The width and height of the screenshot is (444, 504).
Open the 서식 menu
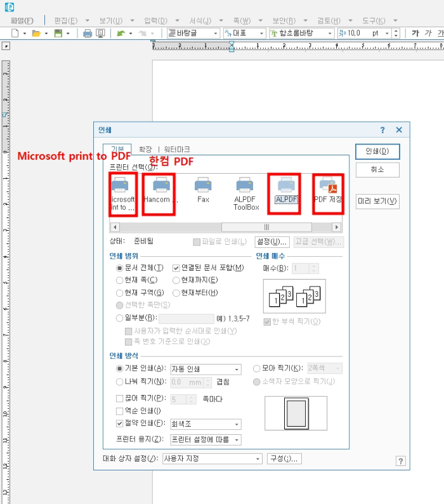click(200, 21)
